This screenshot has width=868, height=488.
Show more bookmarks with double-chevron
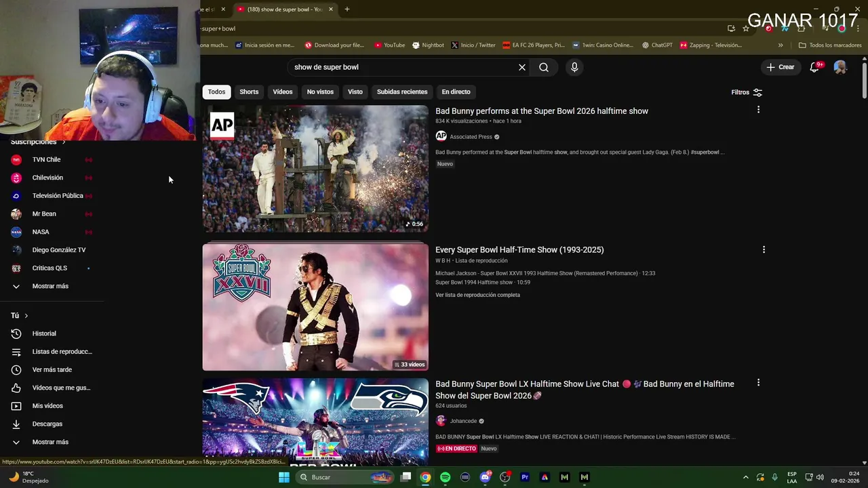[x=781, y=45]
